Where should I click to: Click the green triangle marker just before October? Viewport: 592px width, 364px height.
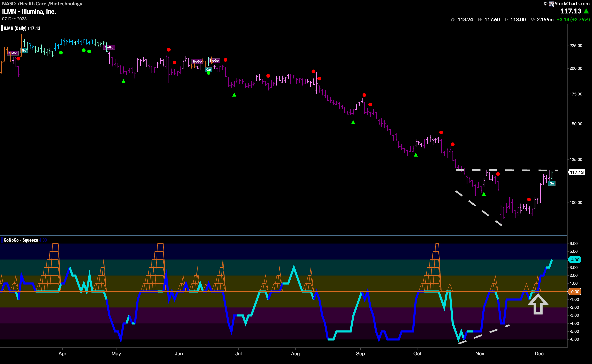416,155
